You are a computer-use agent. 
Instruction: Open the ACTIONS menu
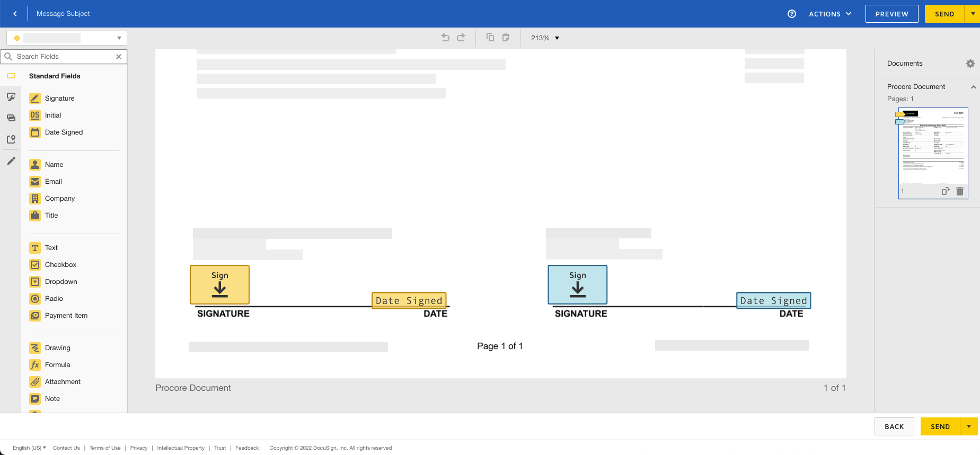830,14
